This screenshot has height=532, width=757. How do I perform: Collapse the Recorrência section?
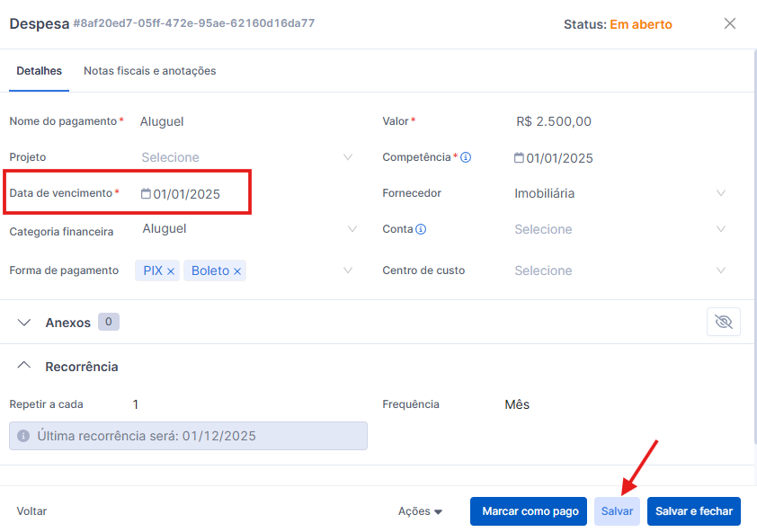pyautogui.click(x=24, y=367)
